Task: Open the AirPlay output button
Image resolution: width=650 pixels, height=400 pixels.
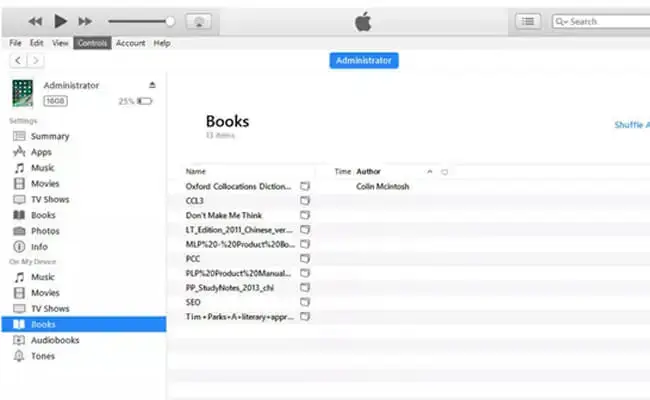Action: 198,22
